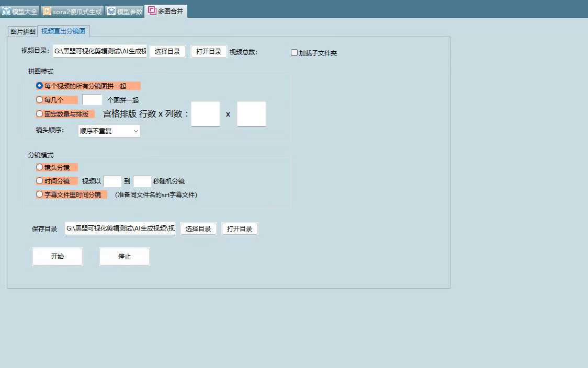Enable the 加载子文件夹 checkbox
This screenshot has width=588, height=368.
tap(295, 53)
